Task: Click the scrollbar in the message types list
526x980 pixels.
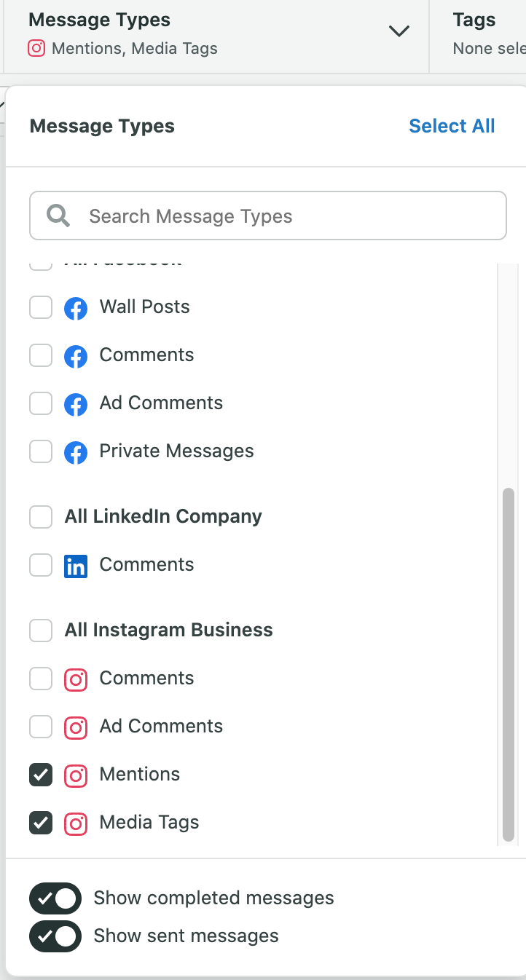Action: coord(509,663)
